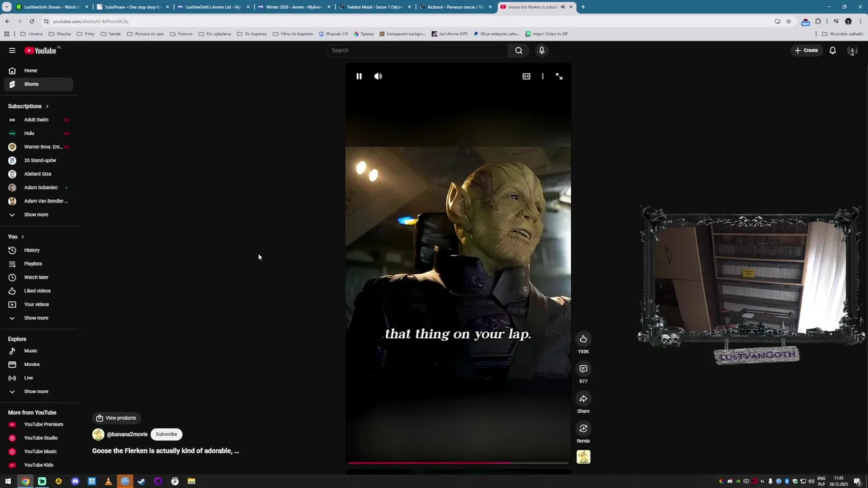868x488 pixels.
Task: Expand Show more under Your videos
Action: pos(37,318)
